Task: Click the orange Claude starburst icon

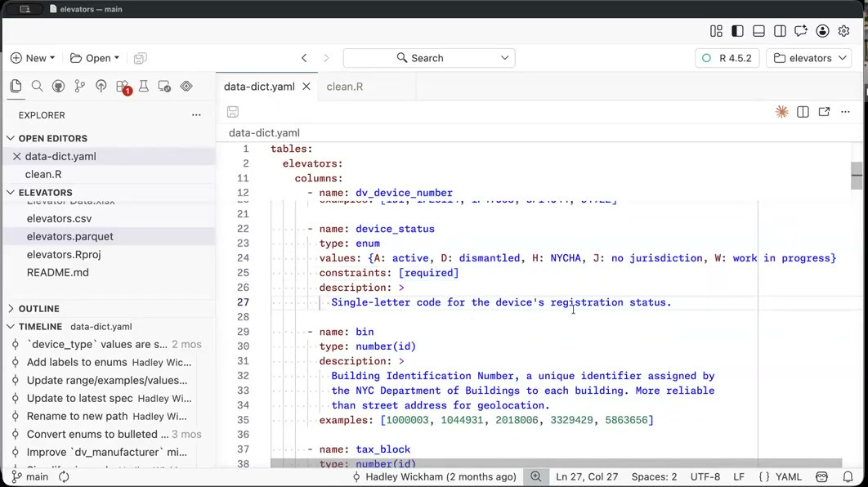Action: point(781,112)
